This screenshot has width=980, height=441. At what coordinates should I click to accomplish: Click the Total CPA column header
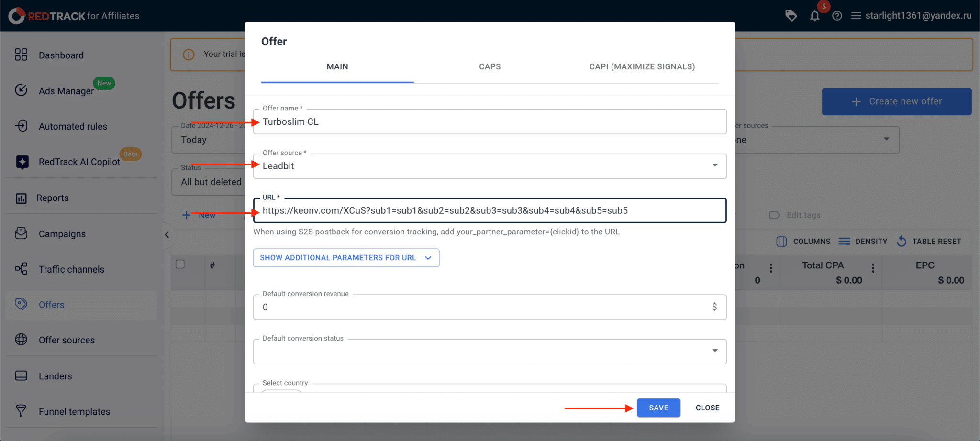coord(823,265)
